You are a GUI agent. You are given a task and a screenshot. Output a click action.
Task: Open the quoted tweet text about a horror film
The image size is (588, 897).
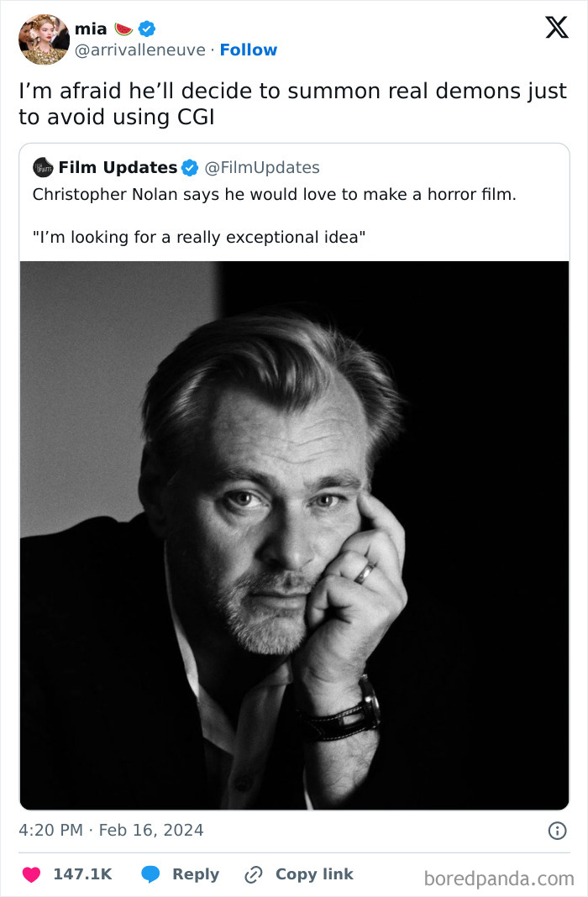(274, 194)
